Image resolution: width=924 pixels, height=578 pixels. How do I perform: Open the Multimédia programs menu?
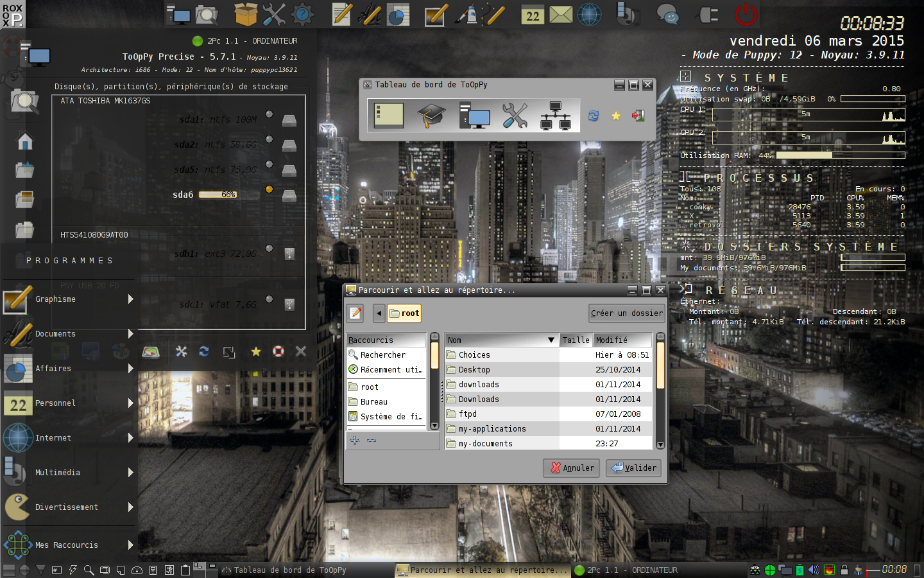click(x=69, y=473)
